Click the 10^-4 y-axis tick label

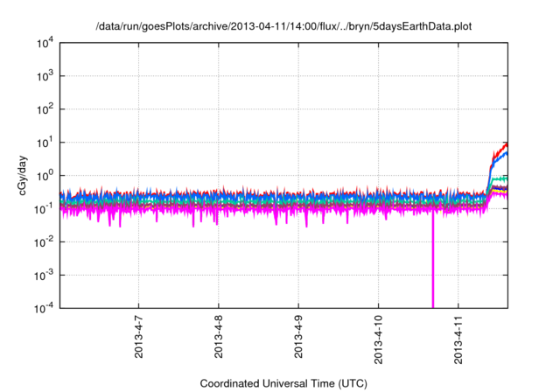tap(45, 308)
